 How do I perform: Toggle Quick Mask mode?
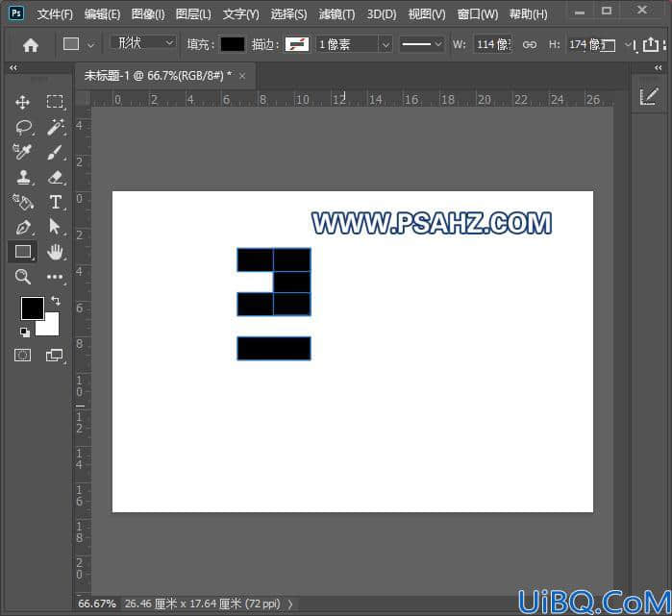23,356
